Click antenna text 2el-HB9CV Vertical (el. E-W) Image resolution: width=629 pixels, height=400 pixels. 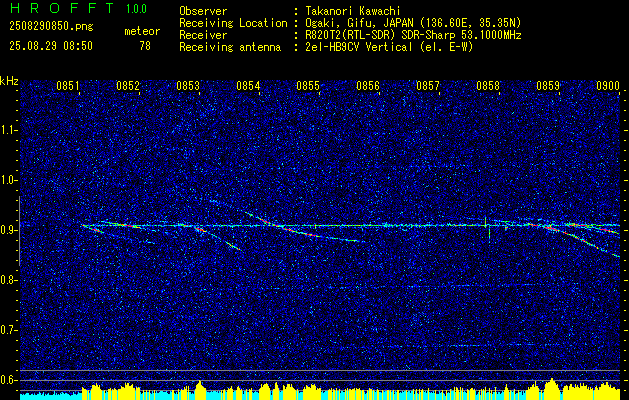click(x=390, y=47)
